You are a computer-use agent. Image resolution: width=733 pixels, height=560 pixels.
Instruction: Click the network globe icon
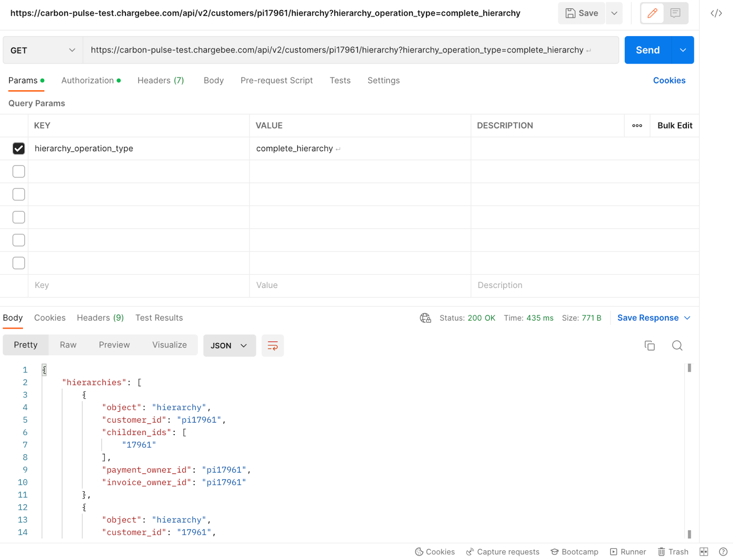(x=425, y=318)
